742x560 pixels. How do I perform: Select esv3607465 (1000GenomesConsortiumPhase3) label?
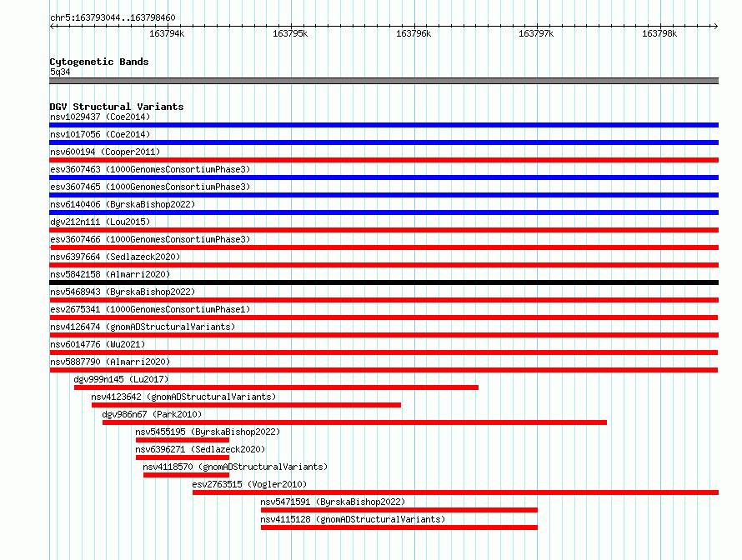coord(150,187)
